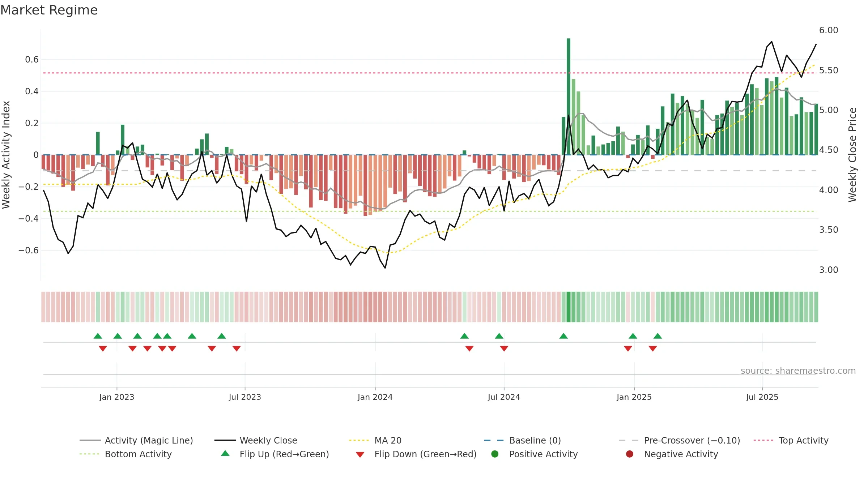
Task: Click the green Flip Up legend triangle
Action: pos(225,453)
